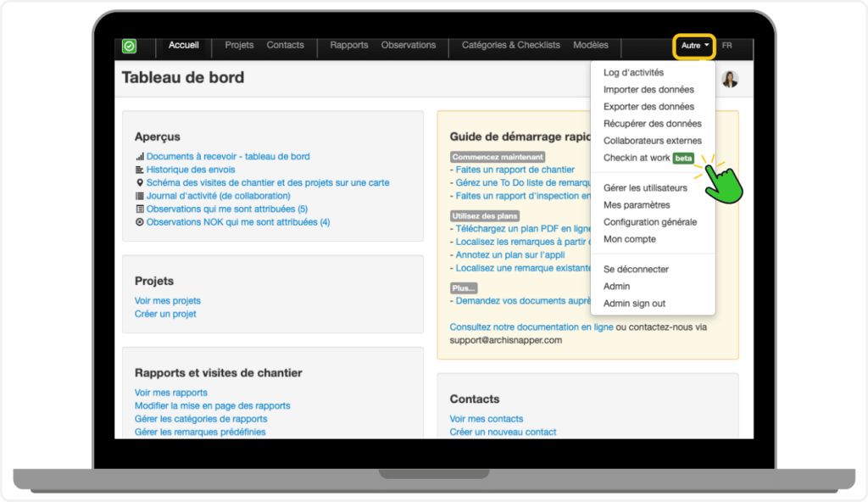The image size is (868, 502).
Task: Click Faites un rapport de chantier
Action: pyautogui.click(x=515, y=170)
